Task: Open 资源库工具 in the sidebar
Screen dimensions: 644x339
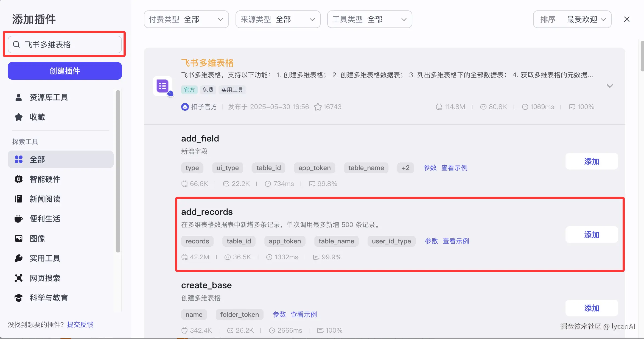Action: [49, 97]
